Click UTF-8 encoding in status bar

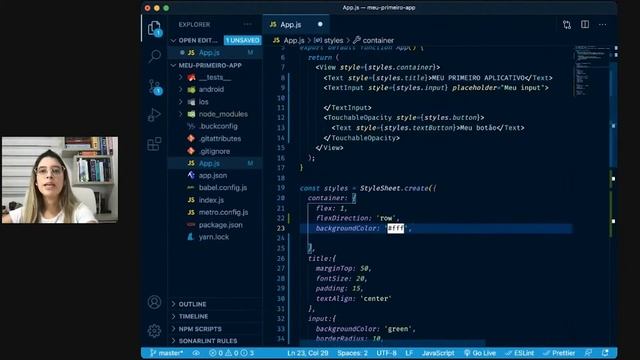pos(386,353)
